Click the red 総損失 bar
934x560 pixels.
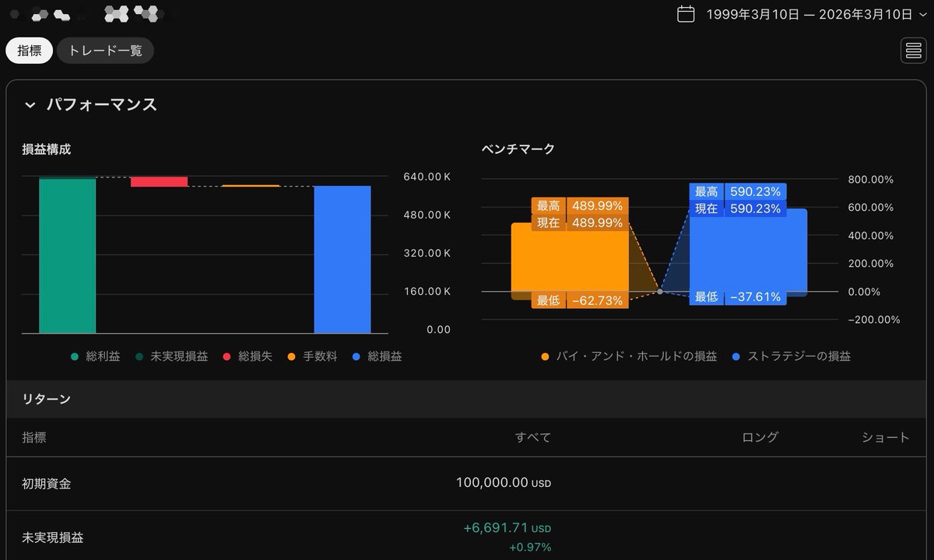pos(159,182)
